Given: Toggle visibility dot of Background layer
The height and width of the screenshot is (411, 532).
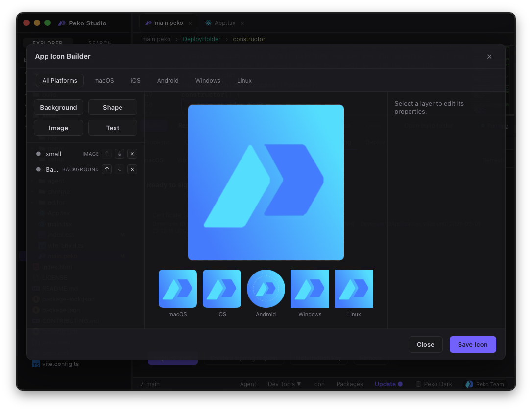Looking at the screenshot, I should pyautogui.click(x=38, y=169).
